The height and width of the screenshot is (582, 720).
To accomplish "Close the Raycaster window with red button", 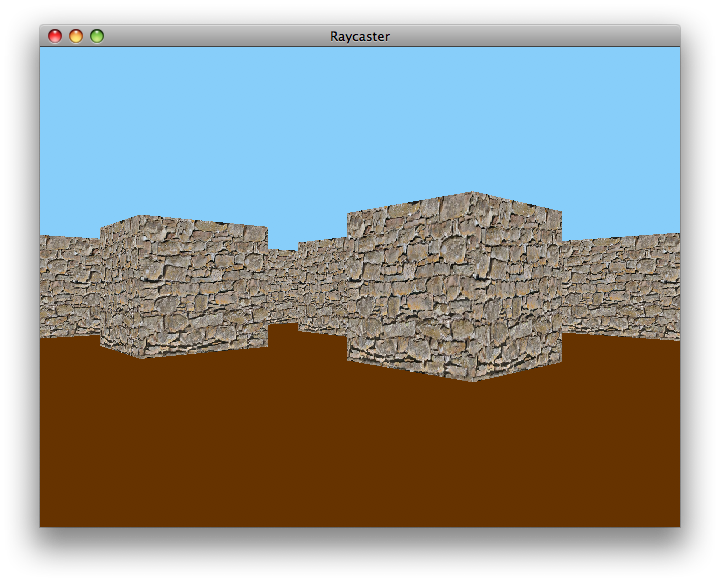I will click(55, 36).
